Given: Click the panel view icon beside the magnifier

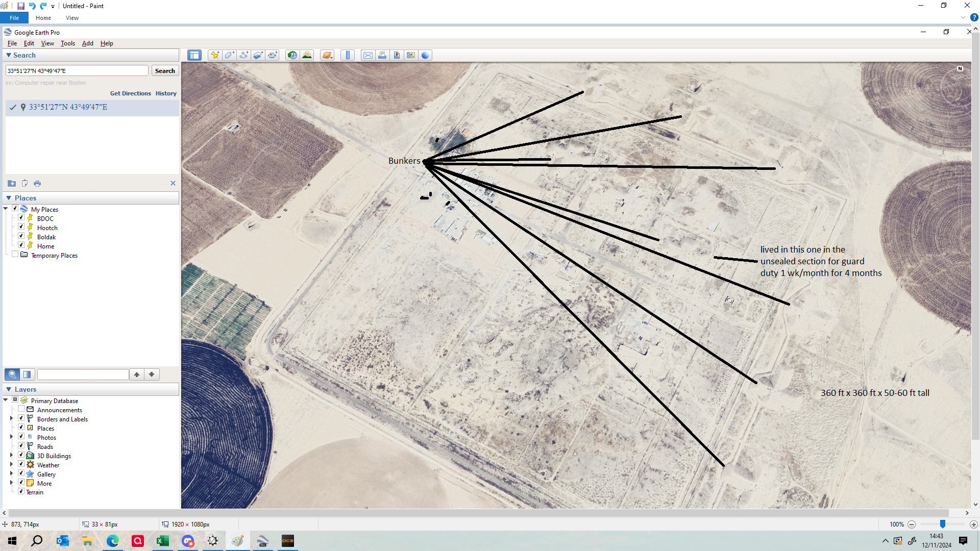Looking at the screenshot, I should (x=27, y=374).
